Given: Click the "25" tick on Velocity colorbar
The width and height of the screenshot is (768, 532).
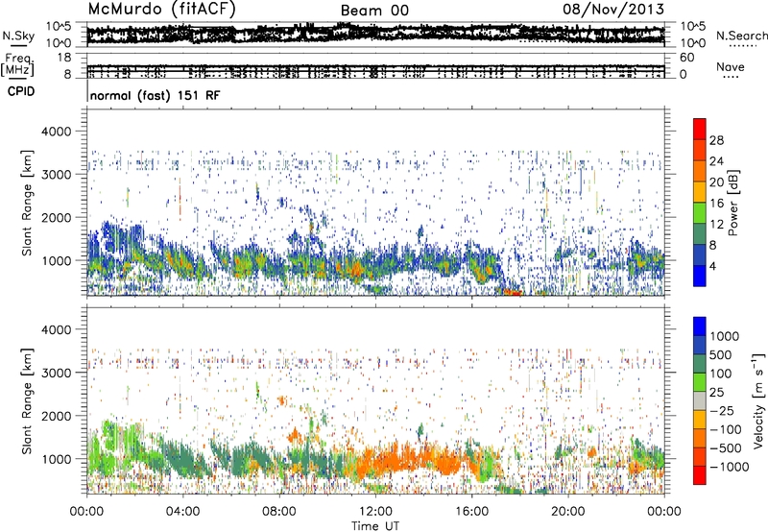Looking at the screenshot, I should 717,393.
